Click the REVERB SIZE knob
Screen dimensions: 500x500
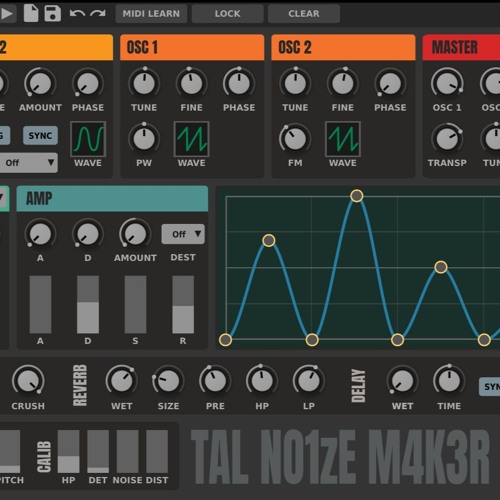click(x=168, y=381)
